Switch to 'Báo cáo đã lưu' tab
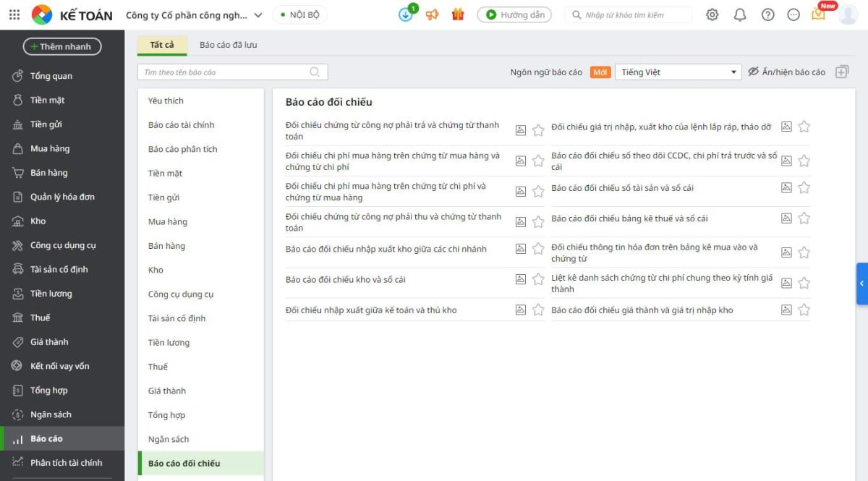Screen dimensions: 868x481 coord(228,45)
